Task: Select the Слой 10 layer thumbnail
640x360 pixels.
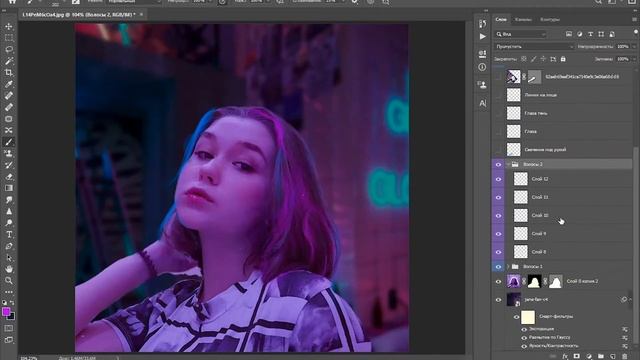Action: click(520, 216)
